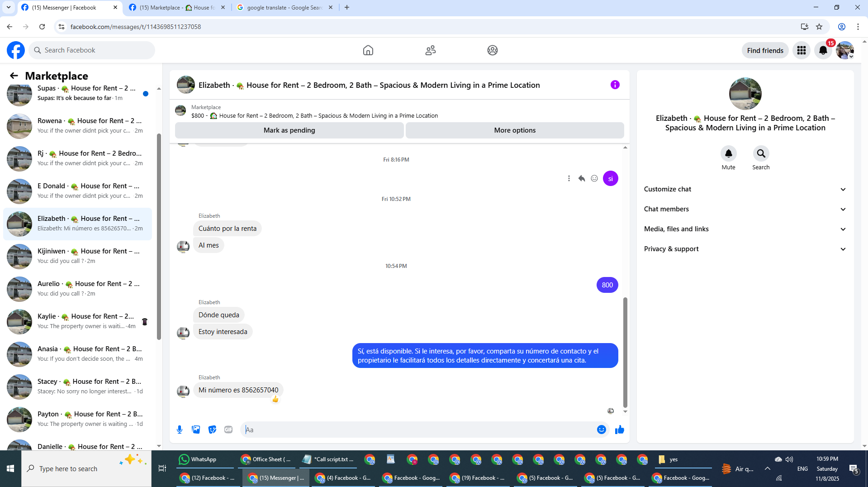Click the Find friends button
Viewport: 868px width, 487px height.
[765, 50]
